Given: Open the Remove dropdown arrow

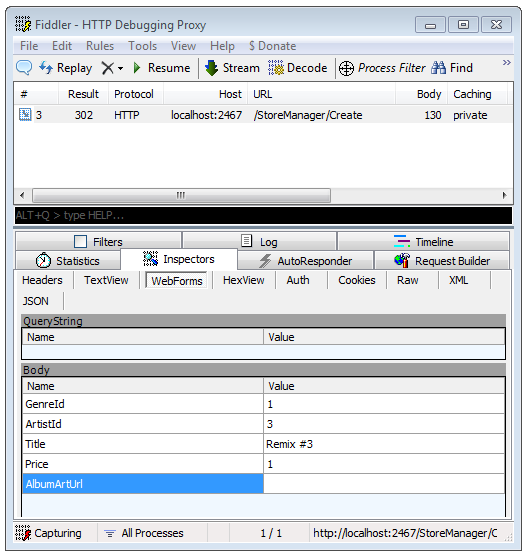Looking at the screenshot, I should (x=120, y=68).
